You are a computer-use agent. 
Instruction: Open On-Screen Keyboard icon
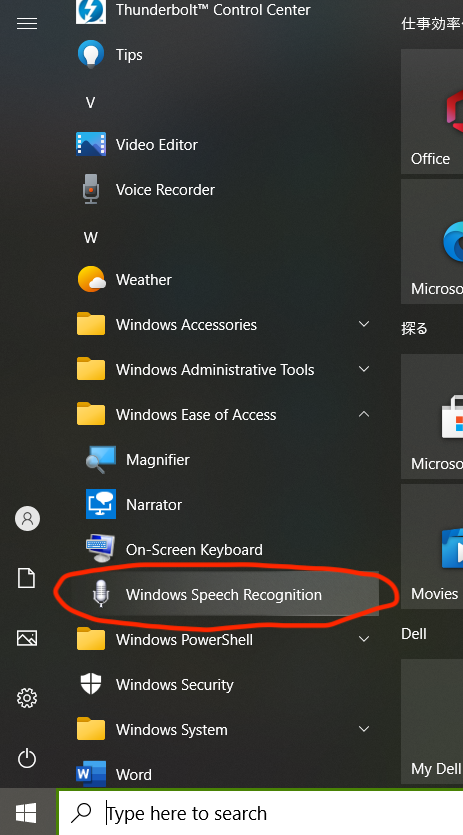[101, 549]
